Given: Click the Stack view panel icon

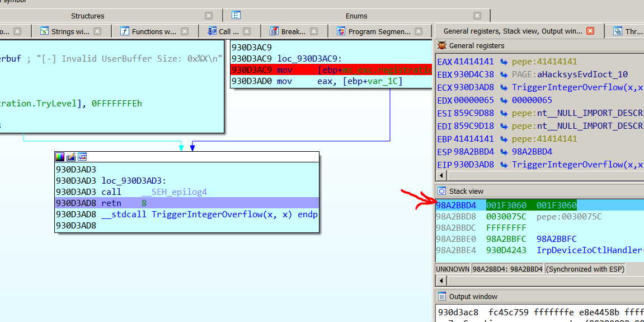Looking at the screenshot, I should tap(442, 192).
